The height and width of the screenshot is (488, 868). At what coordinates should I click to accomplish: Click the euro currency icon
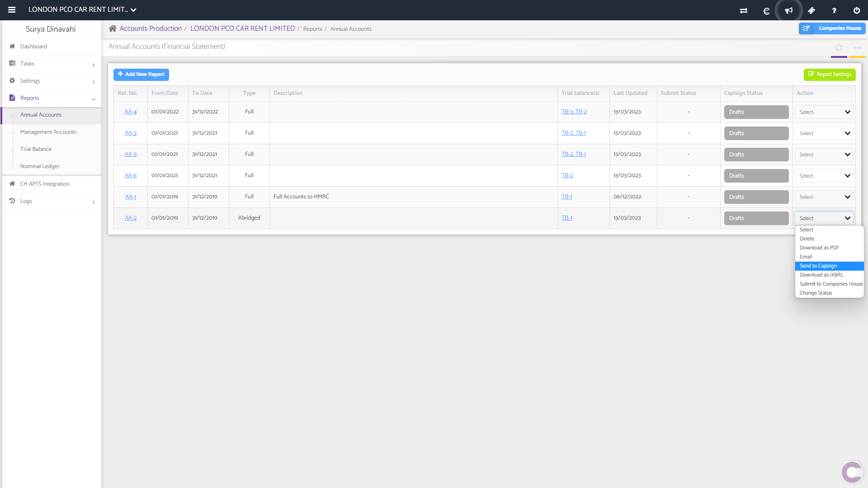point(766,10)
